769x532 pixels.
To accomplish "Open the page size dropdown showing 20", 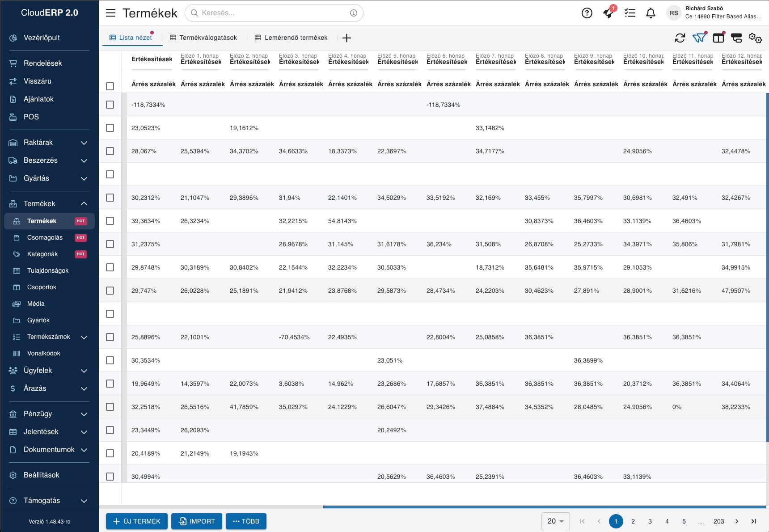I will pyautogui.click(x=556, y=521).
